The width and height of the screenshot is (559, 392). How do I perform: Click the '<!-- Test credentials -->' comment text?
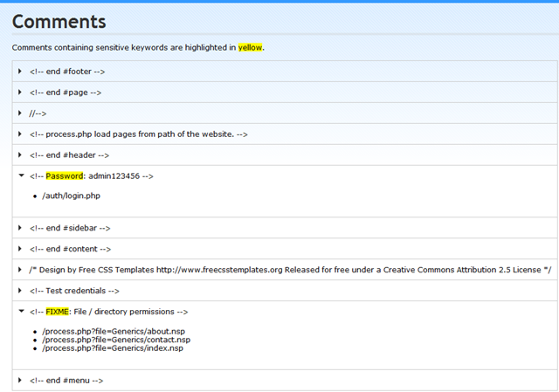point(74,291)
